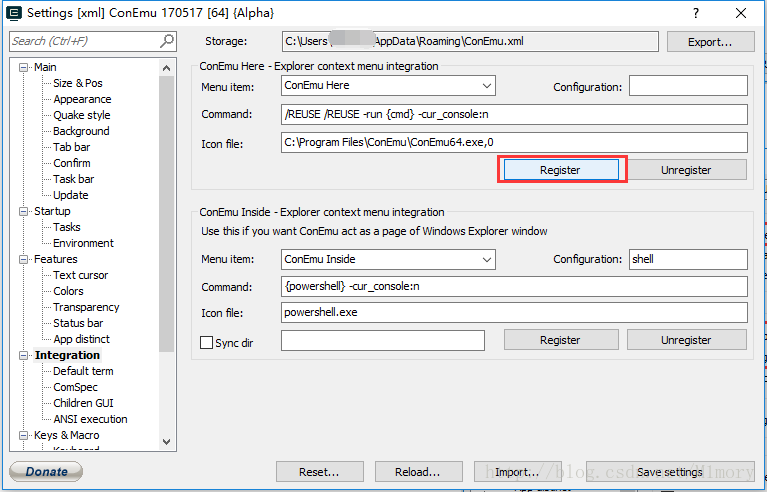Select the Integration tree item
767x492 pixels.
67,355
